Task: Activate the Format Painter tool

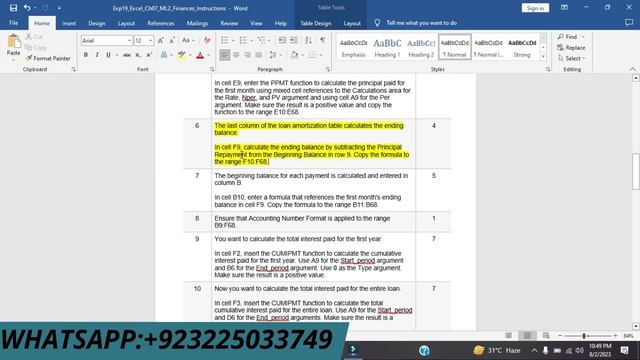Action: [x=48, y=58]
